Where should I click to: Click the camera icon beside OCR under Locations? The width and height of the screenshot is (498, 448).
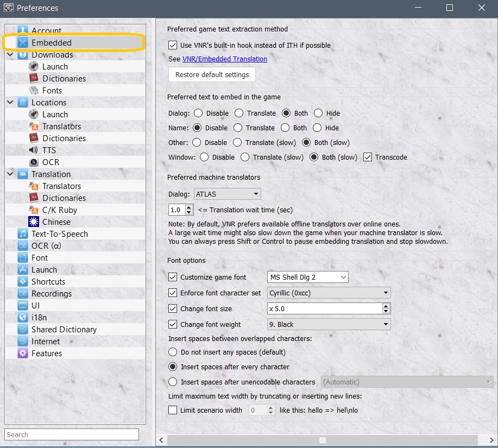(x=34, y=162)
